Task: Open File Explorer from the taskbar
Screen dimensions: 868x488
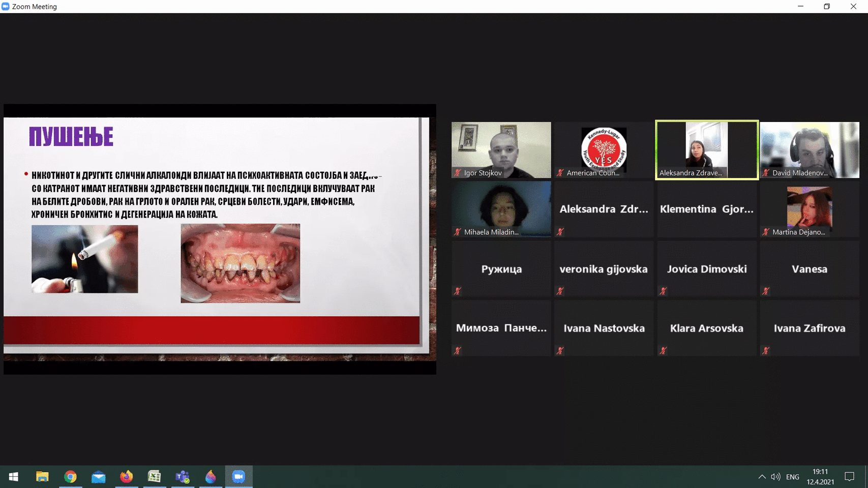Action: point(42,477)
